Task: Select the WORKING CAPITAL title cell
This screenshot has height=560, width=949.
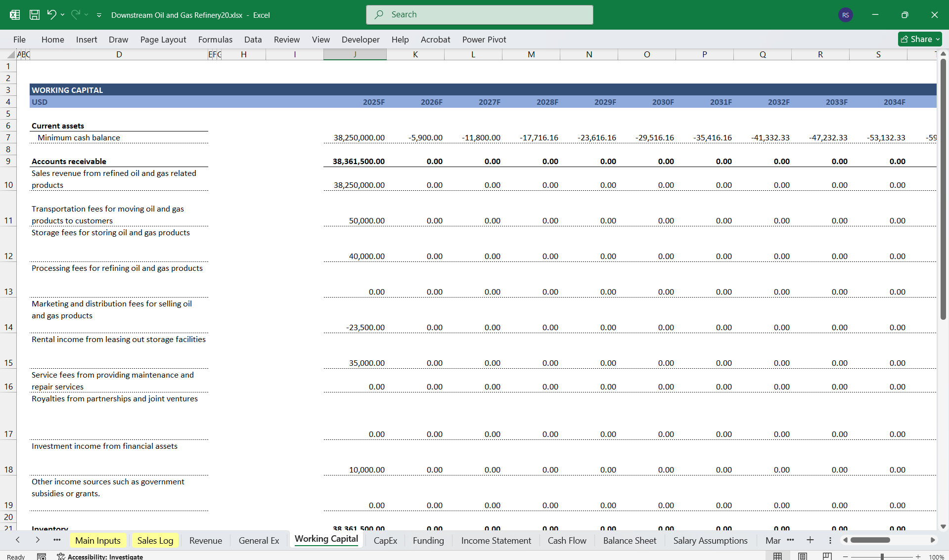Action: [x=119, y=90]
